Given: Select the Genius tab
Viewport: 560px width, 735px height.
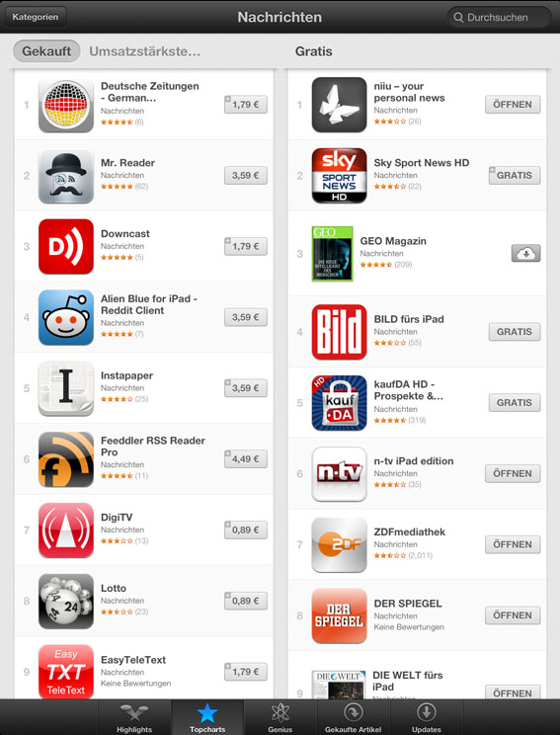Looking at the screenshot, I should coord(280,717).
